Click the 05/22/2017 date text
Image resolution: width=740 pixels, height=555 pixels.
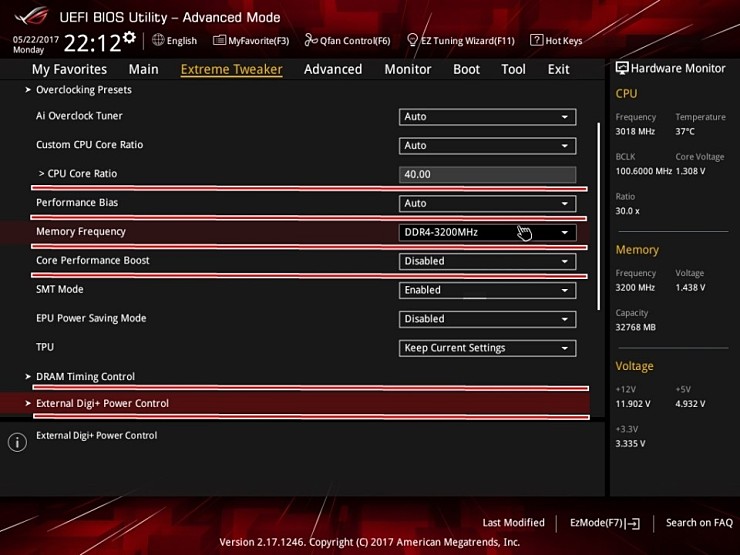36,39
